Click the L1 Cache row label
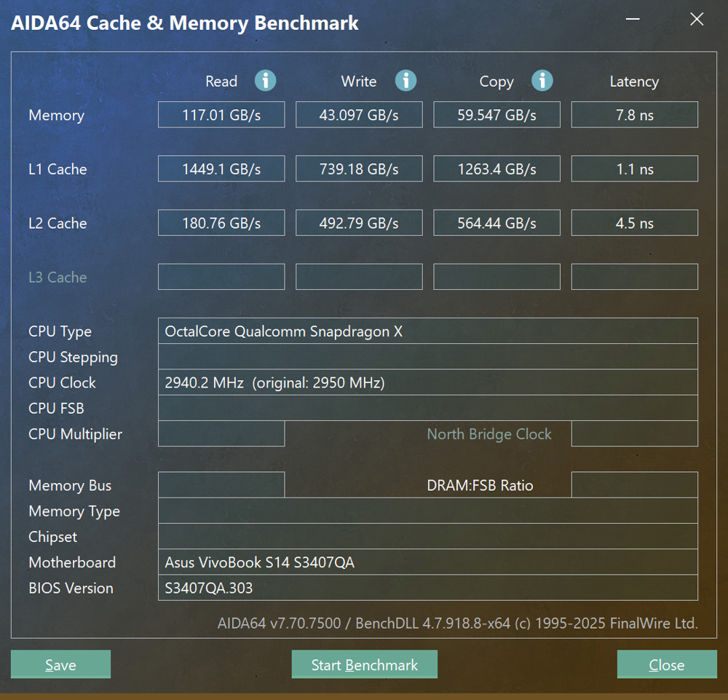This screenshot has width=728, height=700. [x=58, y=169]
